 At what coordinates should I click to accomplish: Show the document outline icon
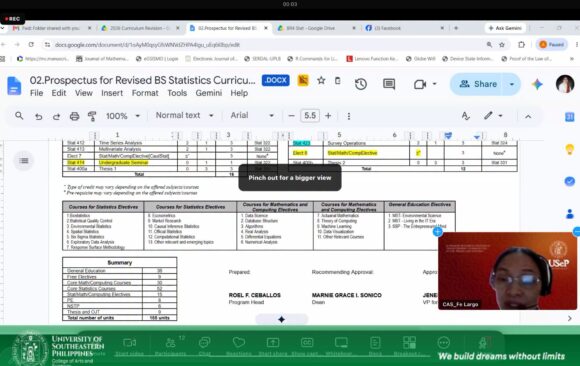point(24,161)
